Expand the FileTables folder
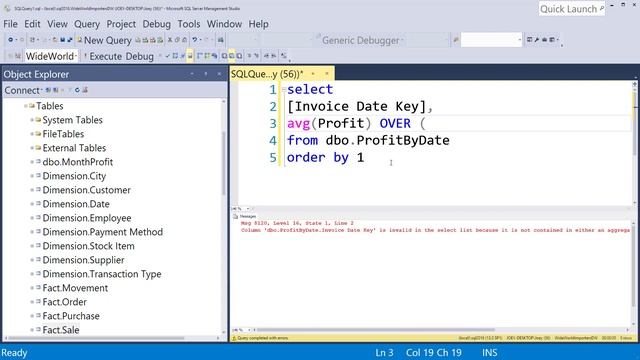640x360 pixels. pos(32,134)
